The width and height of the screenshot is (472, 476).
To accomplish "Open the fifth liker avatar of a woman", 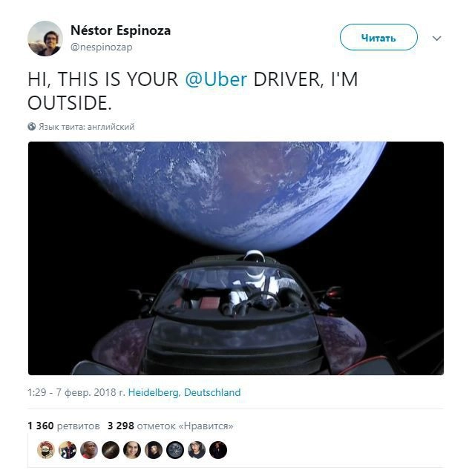I will click(x=132, y=449).
